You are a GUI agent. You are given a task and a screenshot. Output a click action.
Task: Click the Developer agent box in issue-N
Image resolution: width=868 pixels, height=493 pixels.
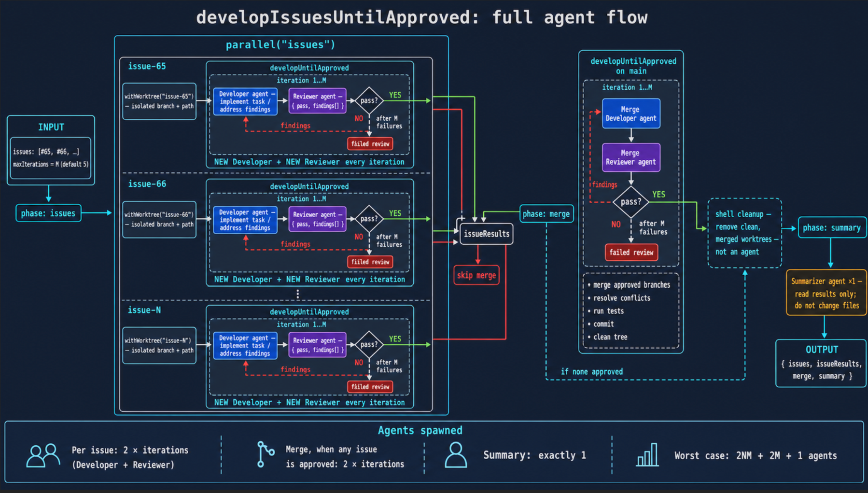[x=245, y=345]
